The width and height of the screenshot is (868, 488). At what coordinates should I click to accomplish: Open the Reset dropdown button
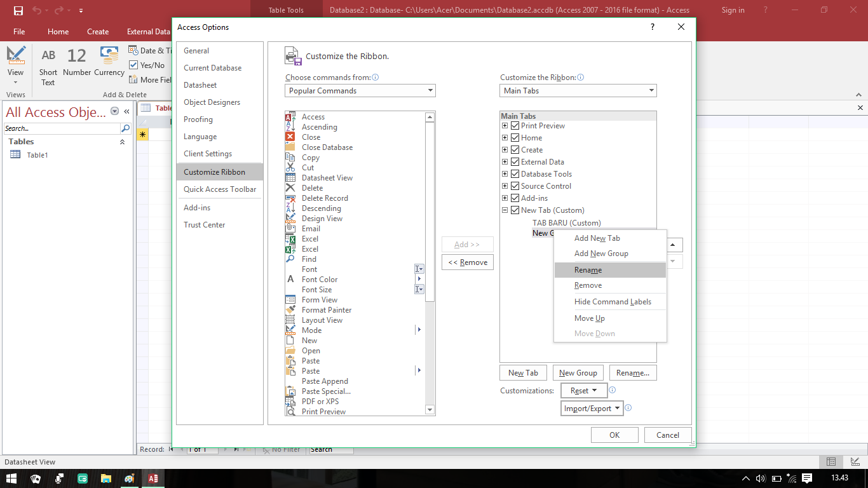click(x=584, y=391)
